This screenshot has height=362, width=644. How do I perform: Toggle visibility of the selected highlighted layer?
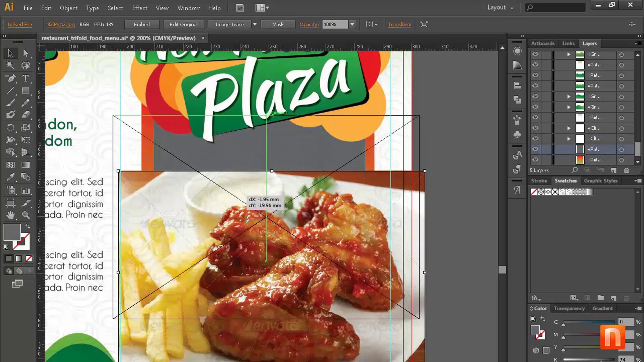[535, 149]
